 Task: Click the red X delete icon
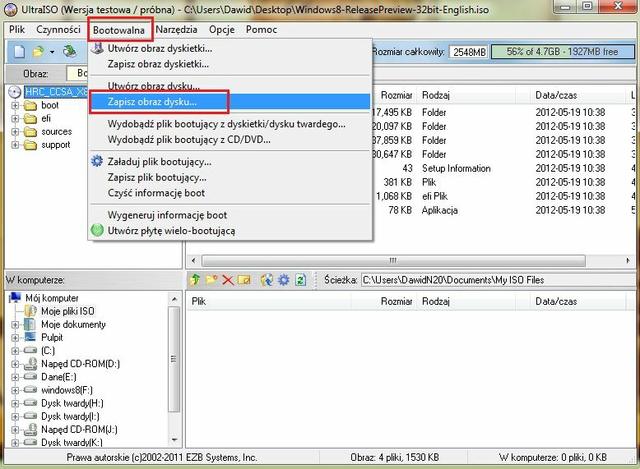coord(228,280)
